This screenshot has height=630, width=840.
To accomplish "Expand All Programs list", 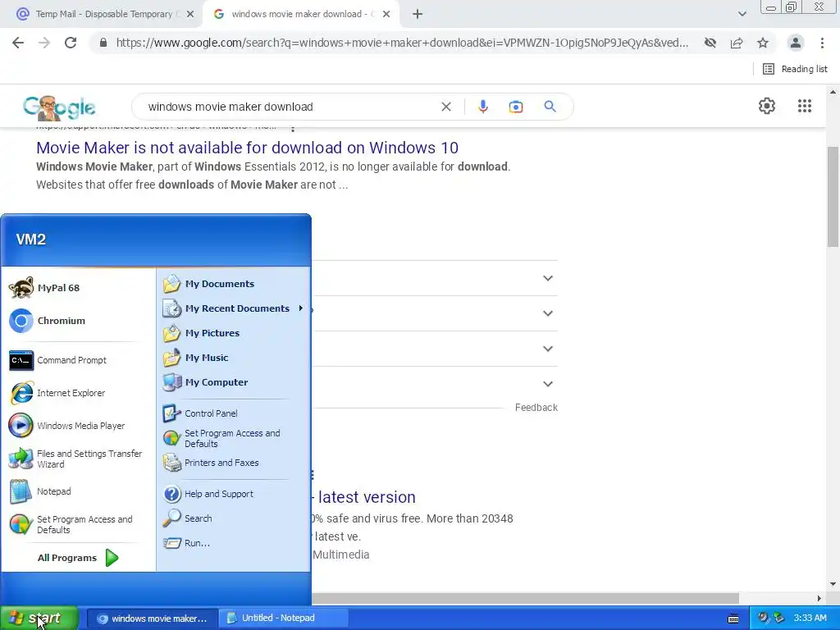I will pos(78,558).
